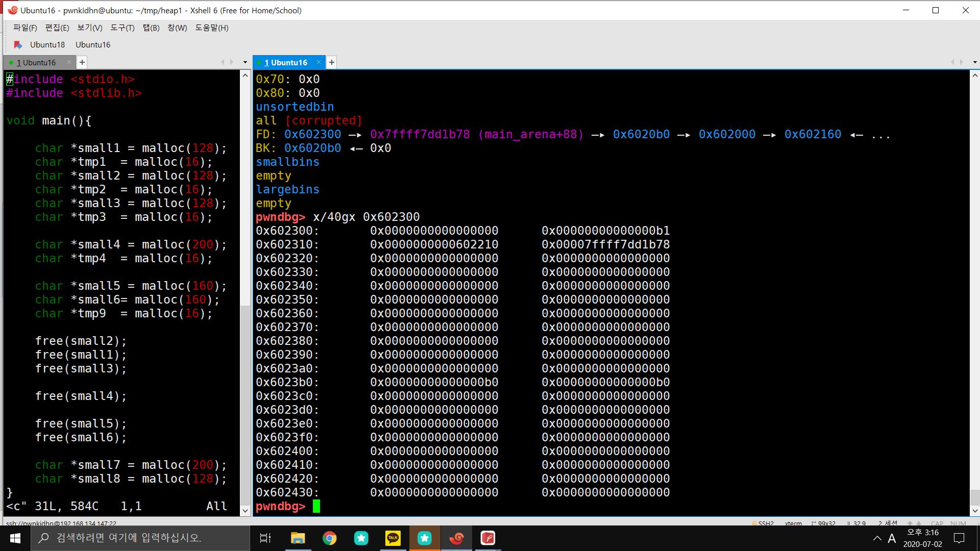Switch to Xshell on the taskbar
This screenshot has height=551, width=980.
pyautogui.click(x=456, y=538)
